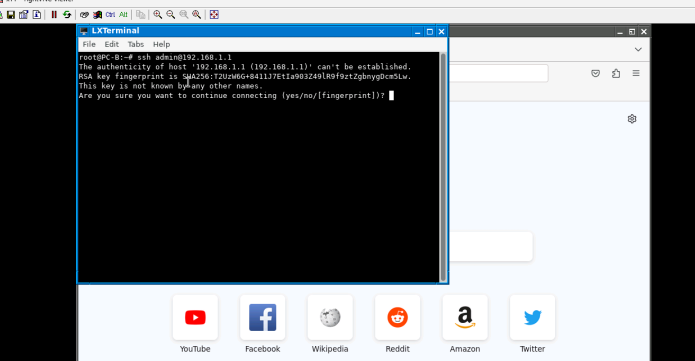The width and height of the screenshot is (695, 361).
Task: Open the Twitter shortcut tile
Action: click(x=532, y=318)
